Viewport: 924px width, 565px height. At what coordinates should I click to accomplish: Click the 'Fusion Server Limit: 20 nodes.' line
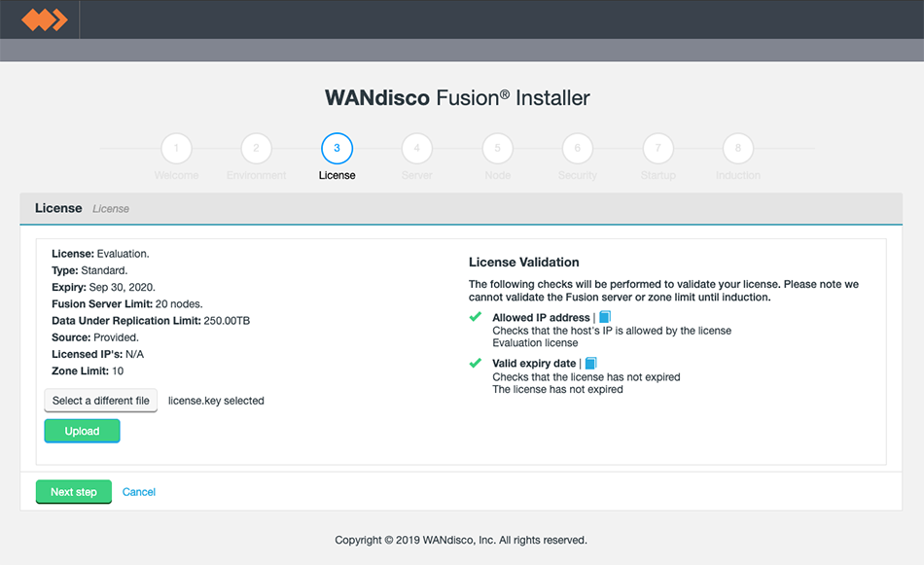click(x=127, y=304)
